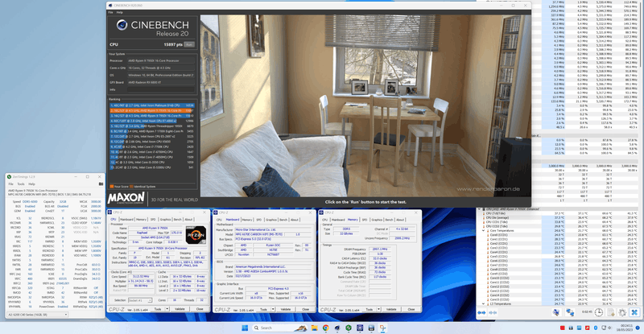Open the ZenTimings Tools menu
The width and height of the screenshot is (644, 334).
21,184
